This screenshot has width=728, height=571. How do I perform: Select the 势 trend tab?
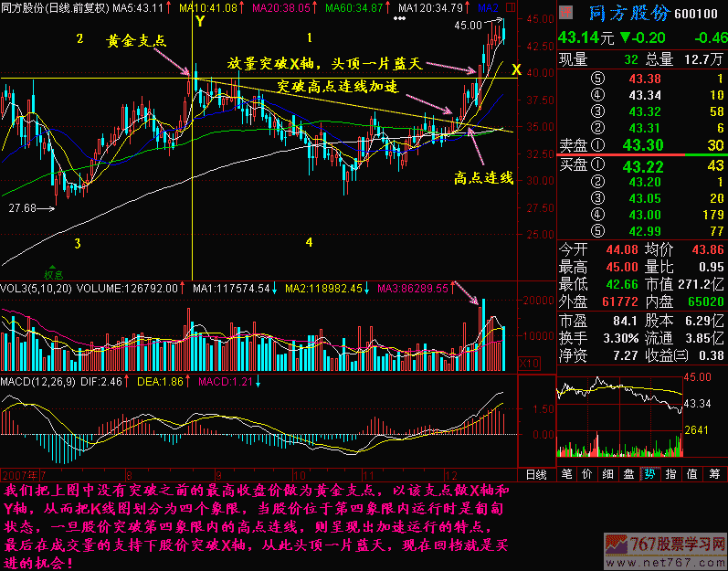[x=649, y=474]
